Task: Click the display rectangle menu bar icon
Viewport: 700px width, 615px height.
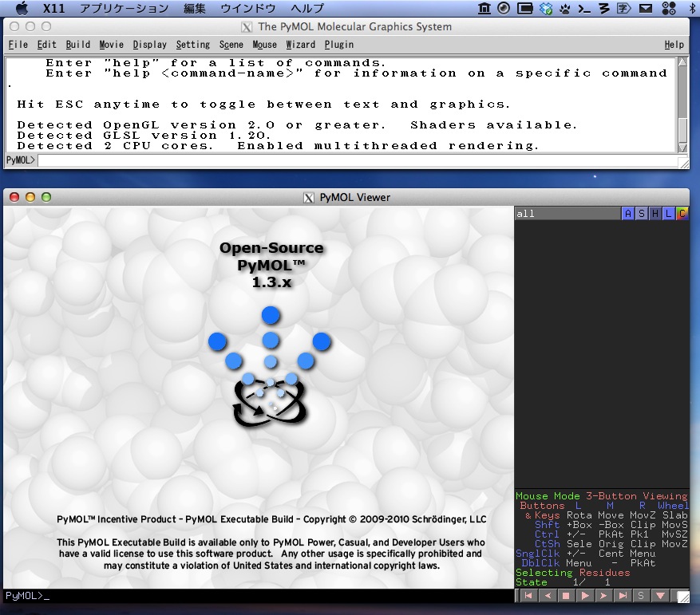Action: [x=524, y=8]
